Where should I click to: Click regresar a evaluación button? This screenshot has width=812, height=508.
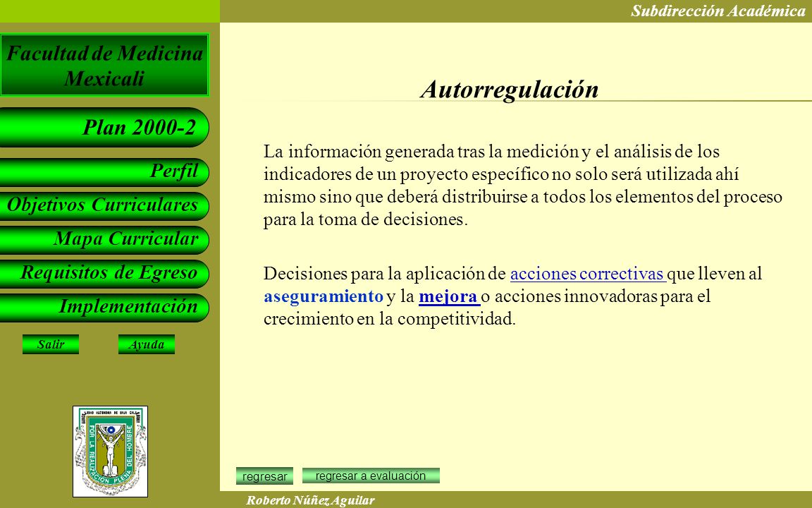tap(371, 476)
